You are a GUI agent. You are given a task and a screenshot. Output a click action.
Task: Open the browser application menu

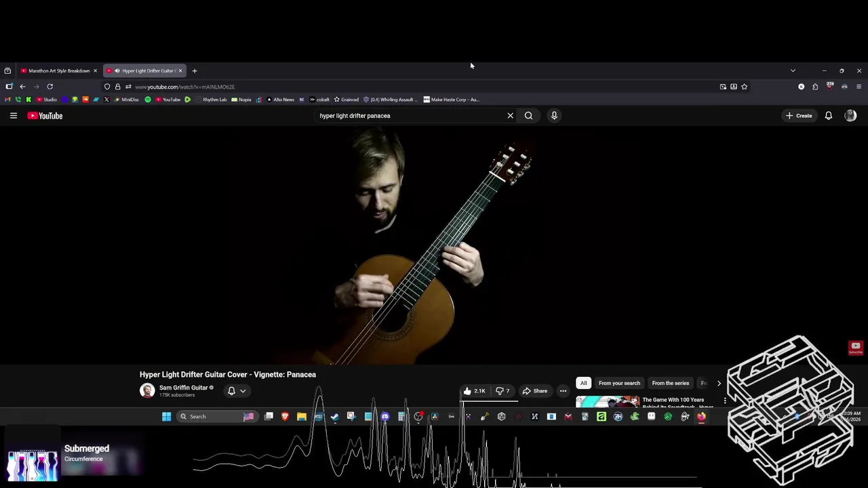[859, 87]
